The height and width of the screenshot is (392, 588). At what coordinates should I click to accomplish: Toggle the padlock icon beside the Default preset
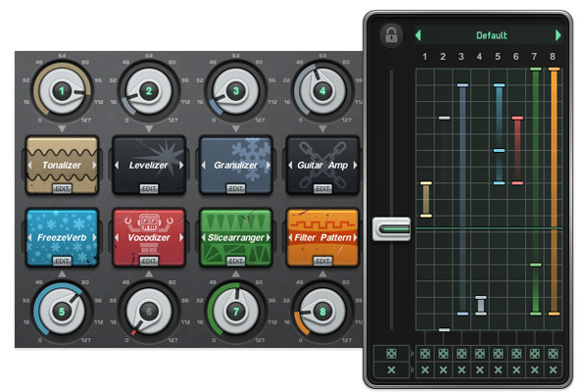coord(391,36)
